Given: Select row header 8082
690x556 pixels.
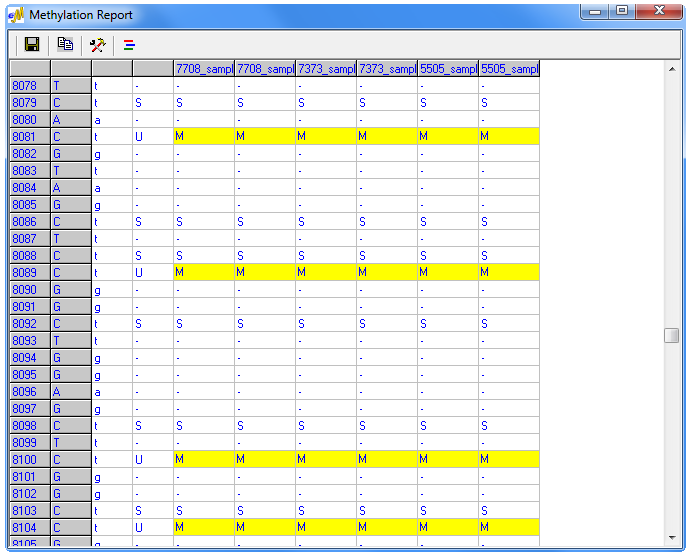Looking at the screenshot, I should tap(30, 154).
